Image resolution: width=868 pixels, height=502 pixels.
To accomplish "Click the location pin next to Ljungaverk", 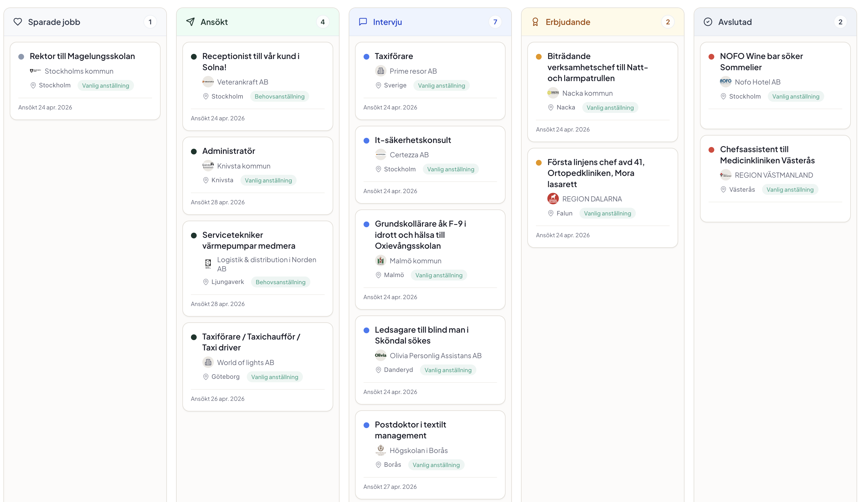I will click(206, 282).
